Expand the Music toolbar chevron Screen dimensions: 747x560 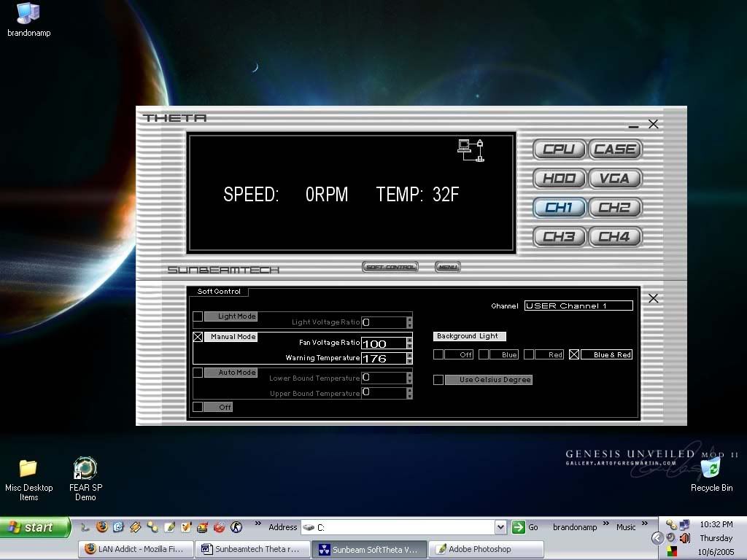pos(645,524)
